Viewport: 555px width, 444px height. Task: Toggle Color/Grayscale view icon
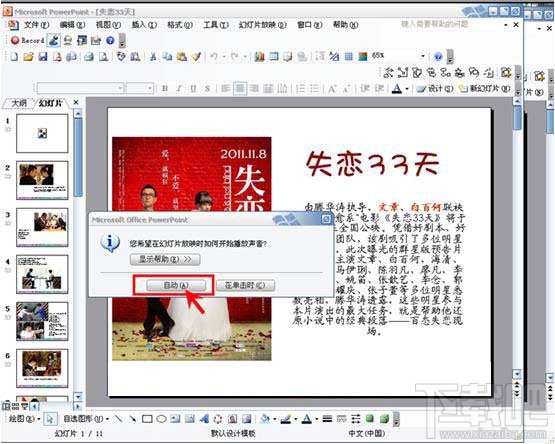[363, 56]
